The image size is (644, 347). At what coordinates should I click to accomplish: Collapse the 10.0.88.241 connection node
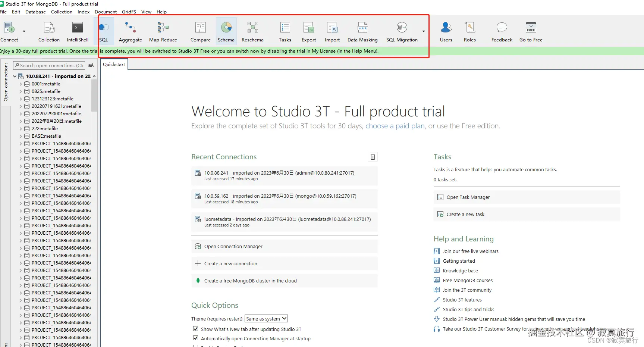click(x=15, y=76)
